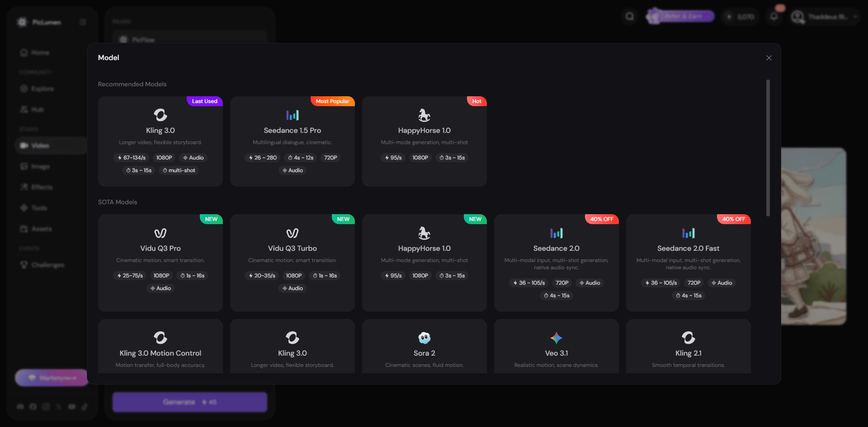Viewport: 868px width, 427px height.
Task: Select Veo 3.1 model title
Action: click(557, 353)
